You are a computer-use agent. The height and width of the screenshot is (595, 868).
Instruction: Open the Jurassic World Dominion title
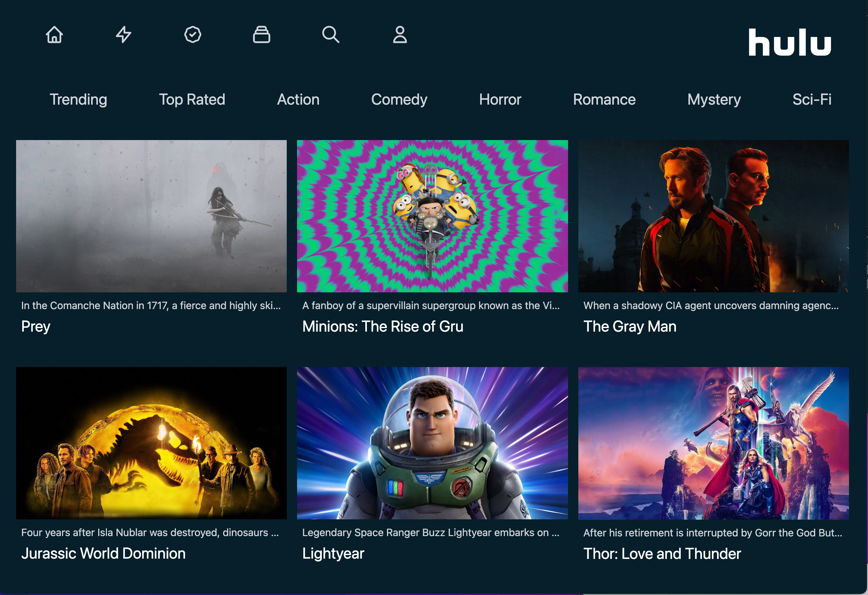coord(103,553)
